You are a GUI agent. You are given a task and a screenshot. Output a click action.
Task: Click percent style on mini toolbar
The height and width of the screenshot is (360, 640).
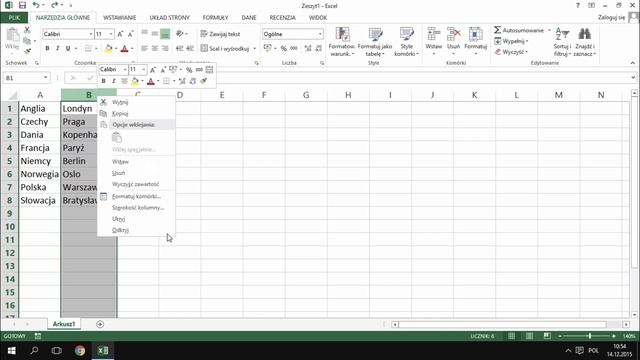click(x=189, y=70)
